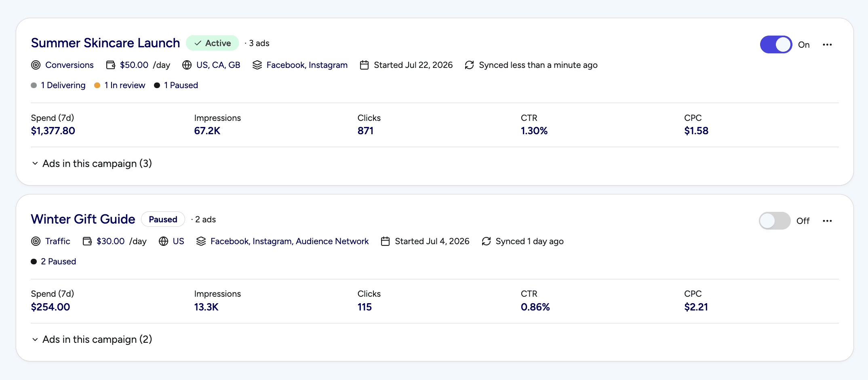
Task: Click the 'US, CA, GB' countries text
Action: tap(218, 65)
